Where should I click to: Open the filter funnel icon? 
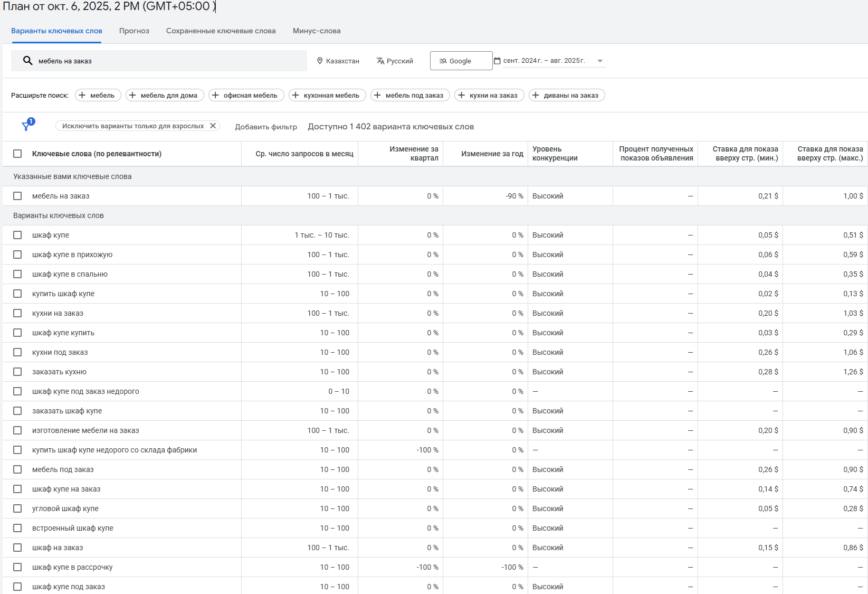tap(26, 126)
